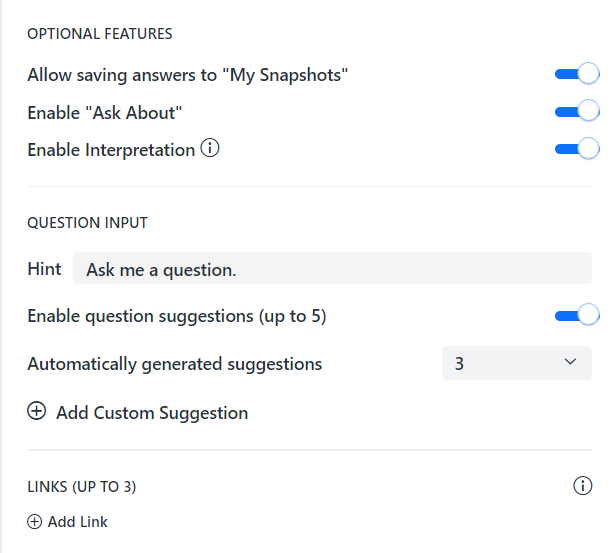Click the info icon beside Enable Interpretation
Image resolution: width=615 pixels, height=553 pixels.
[x=210, y=149]
